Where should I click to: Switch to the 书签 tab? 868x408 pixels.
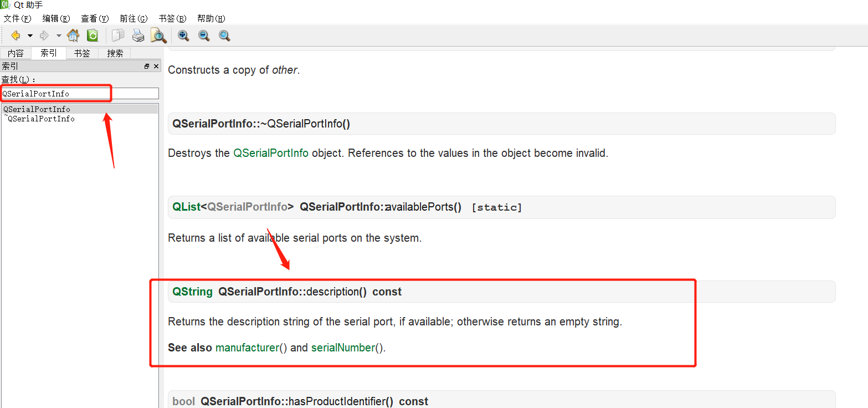point(82,53)
